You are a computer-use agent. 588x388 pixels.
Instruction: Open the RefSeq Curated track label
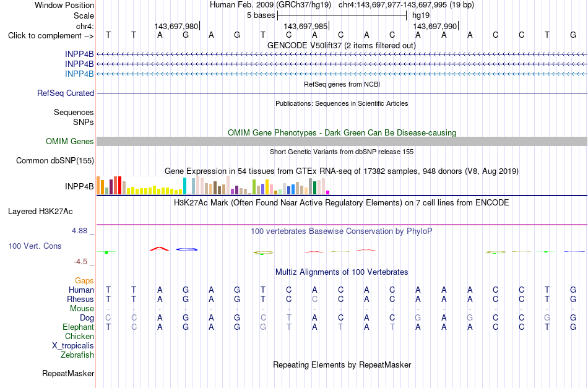[x=65, y=93]
